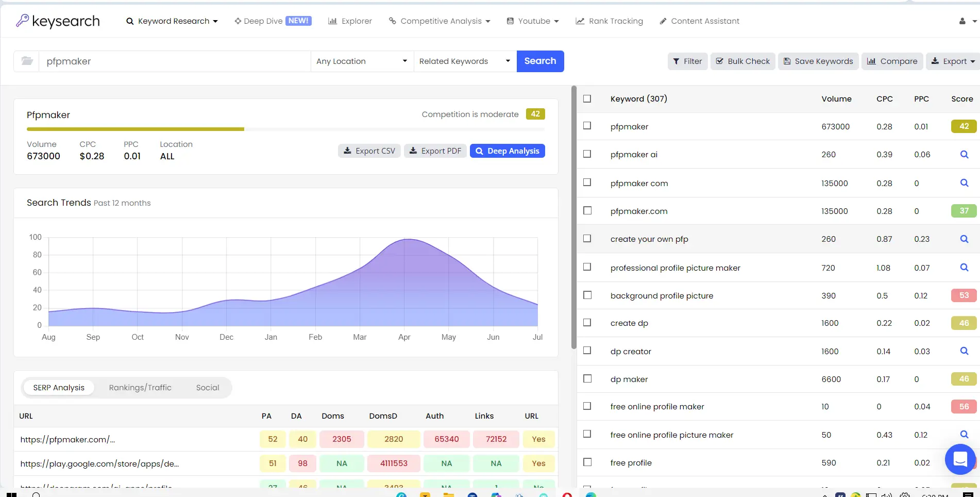Image resolution: width=980 pixels, height=497 pixels.
Task: Tick checkbox for free profile
Action: point(587,462)
